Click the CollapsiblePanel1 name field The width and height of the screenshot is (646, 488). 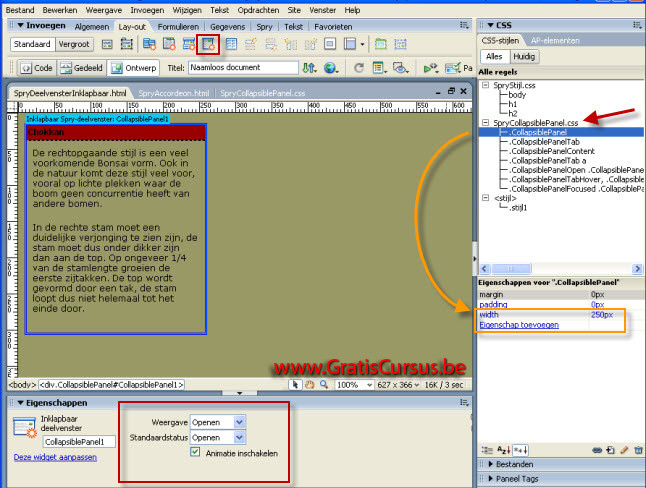(x=80, y=441)
